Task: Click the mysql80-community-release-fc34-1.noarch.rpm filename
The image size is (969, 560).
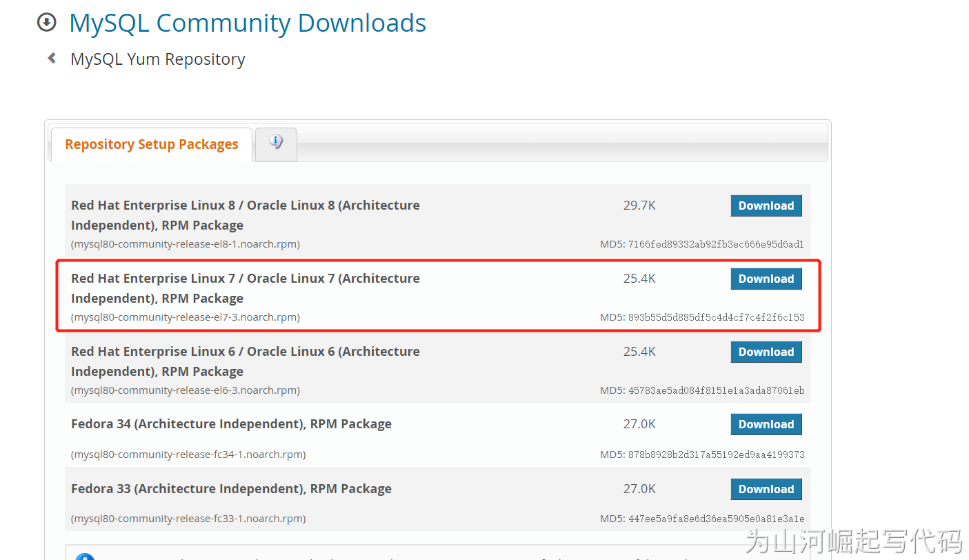Action: pos(188,454)
